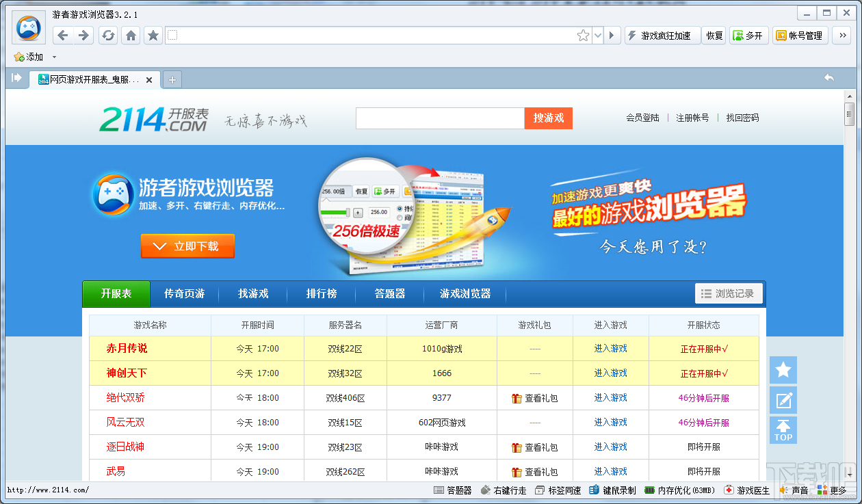Screen dimensions: 862x504
Task: Click 查看礼包 for 逐日战神
Action: point(534,447)
